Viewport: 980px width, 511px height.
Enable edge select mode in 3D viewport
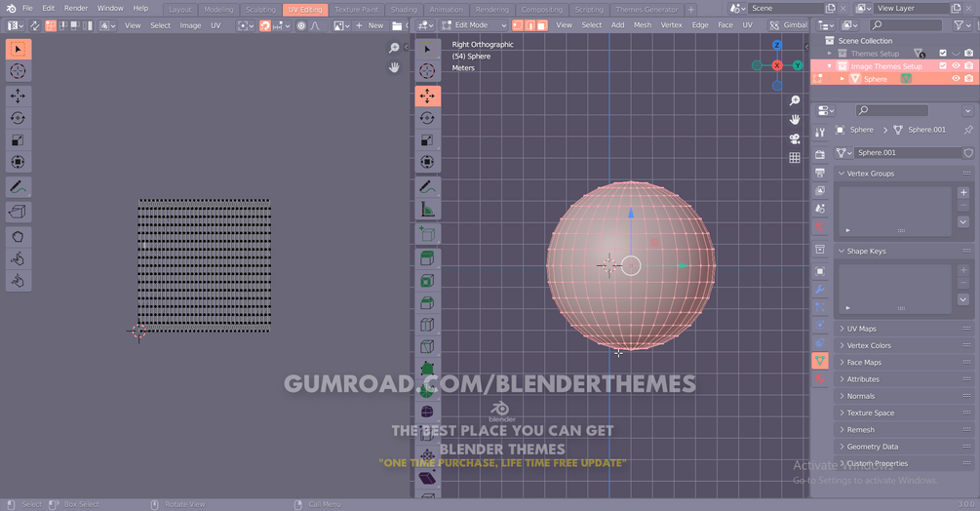530,25
